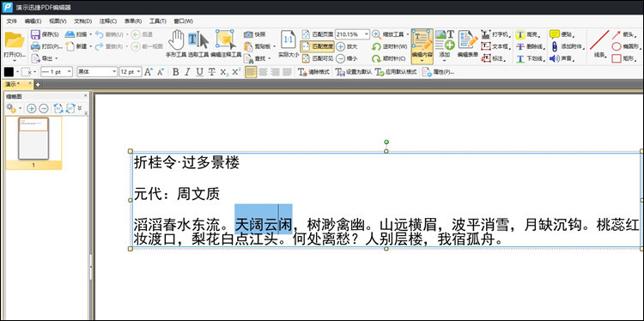Open the line width 1 pt dropdown
The height and width of the screenshot is (321, 644).
[69, 72]
